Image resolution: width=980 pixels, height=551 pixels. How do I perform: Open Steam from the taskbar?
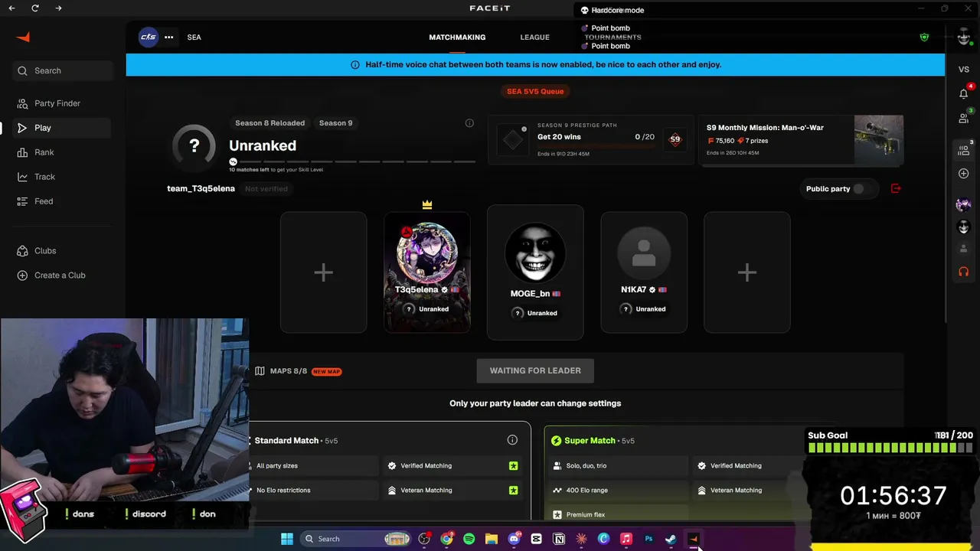[671, 539]
